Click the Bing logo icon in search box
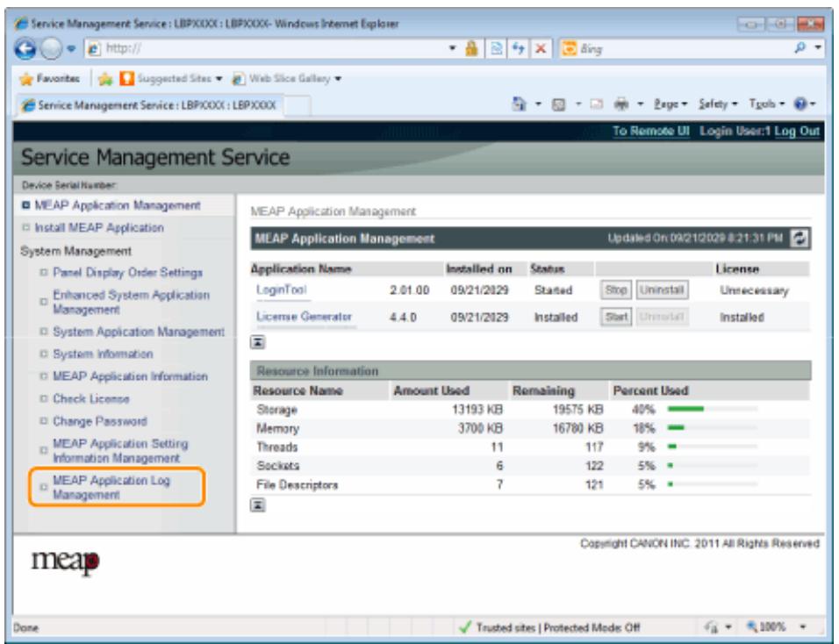 click(x=569, y=48)
